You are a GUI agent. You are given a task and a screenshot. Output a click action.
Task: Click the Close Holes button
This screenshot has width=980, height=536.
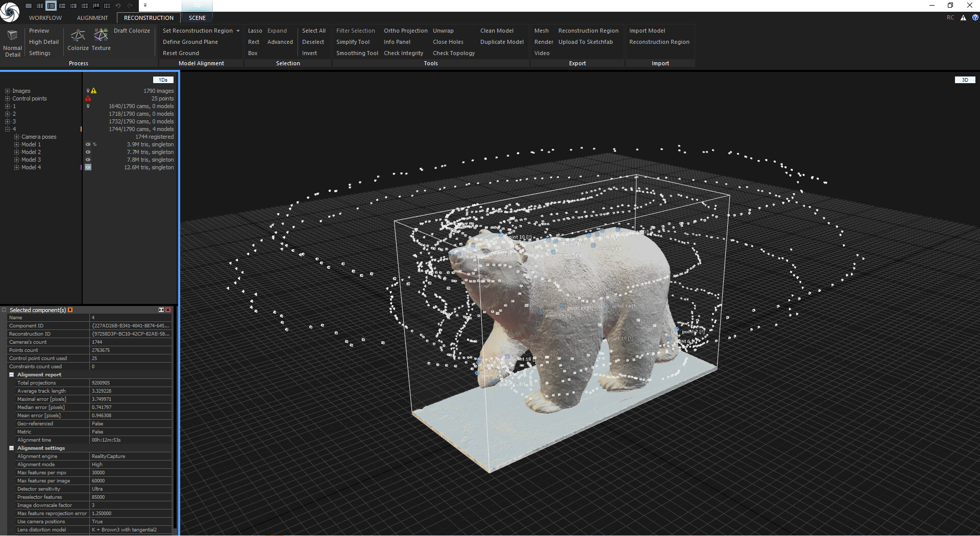pos(449,42)
